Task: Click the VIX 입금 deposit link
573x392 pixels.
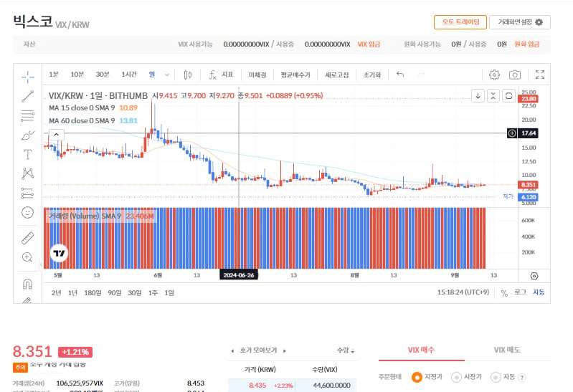Action: (x=369, y=44)
